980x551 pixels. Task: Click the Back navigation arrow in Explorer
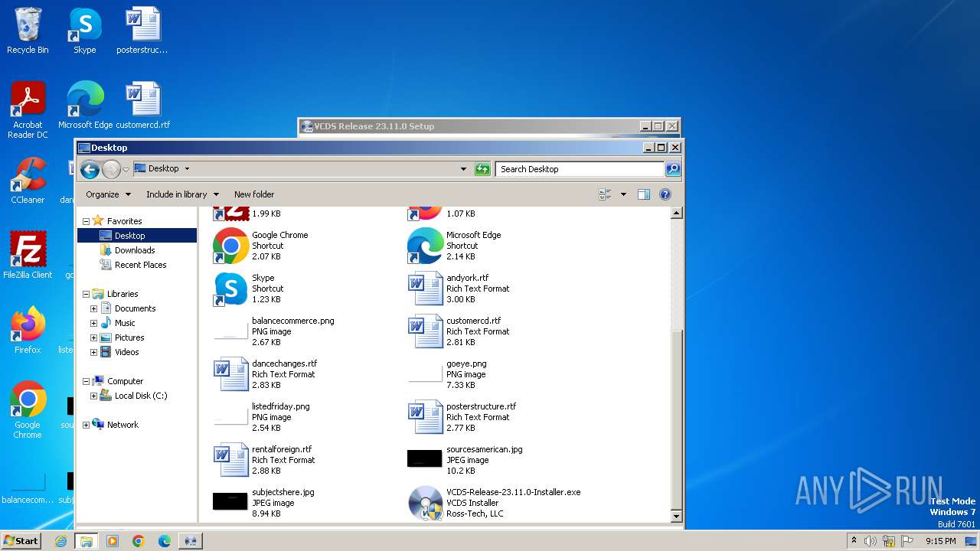pos(90,170)
